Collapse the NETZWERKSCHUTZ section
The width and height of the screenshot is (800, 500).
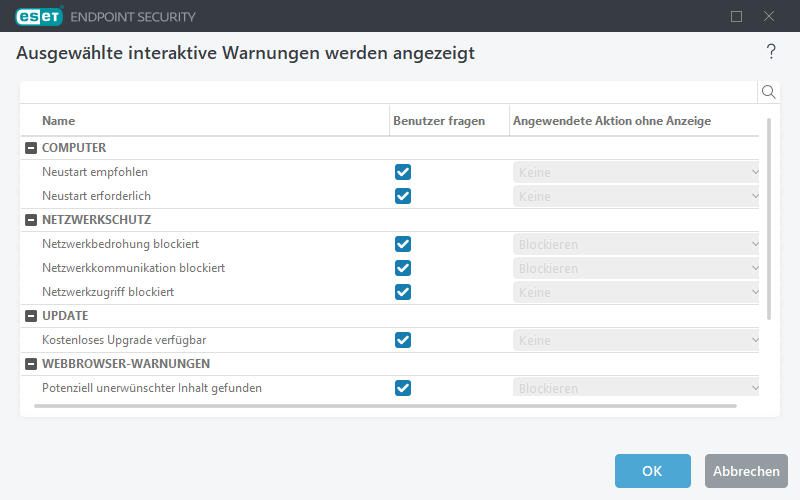pos(31,220)
